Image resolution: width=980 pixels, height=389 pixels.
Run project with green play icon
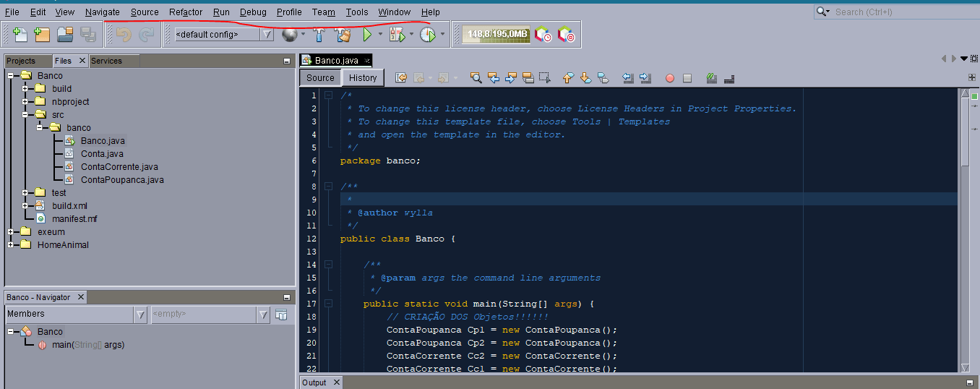coord(367,34)
